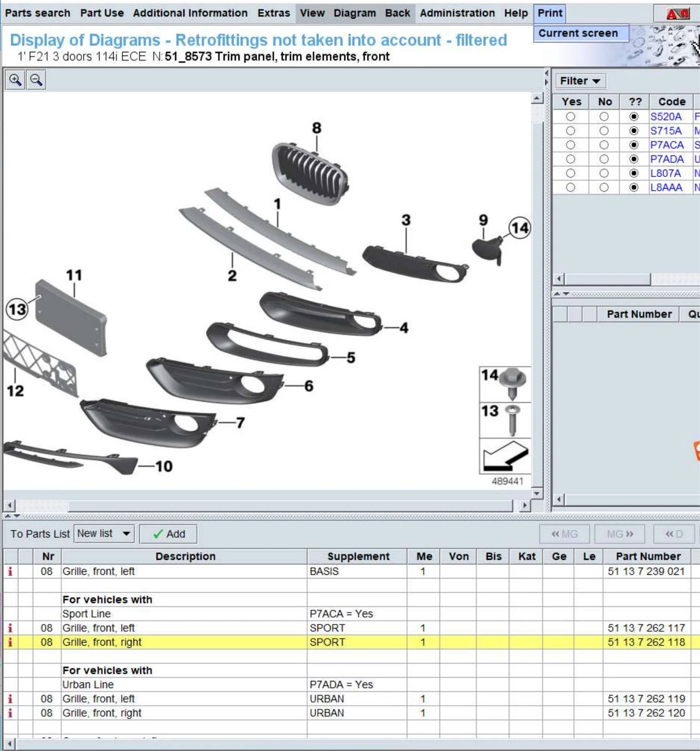Viewport: 700px width, 751px height.
Task: Click the diagram vertical scroll down arrow
Action: point(537,493)
